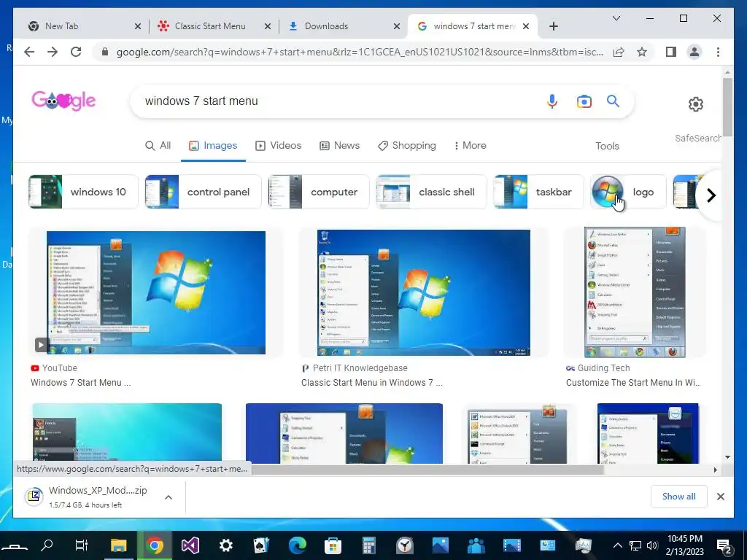Go forward with the browser forward arrow
747x560 pixels.
pyautogui.click(x=53, y=52)
